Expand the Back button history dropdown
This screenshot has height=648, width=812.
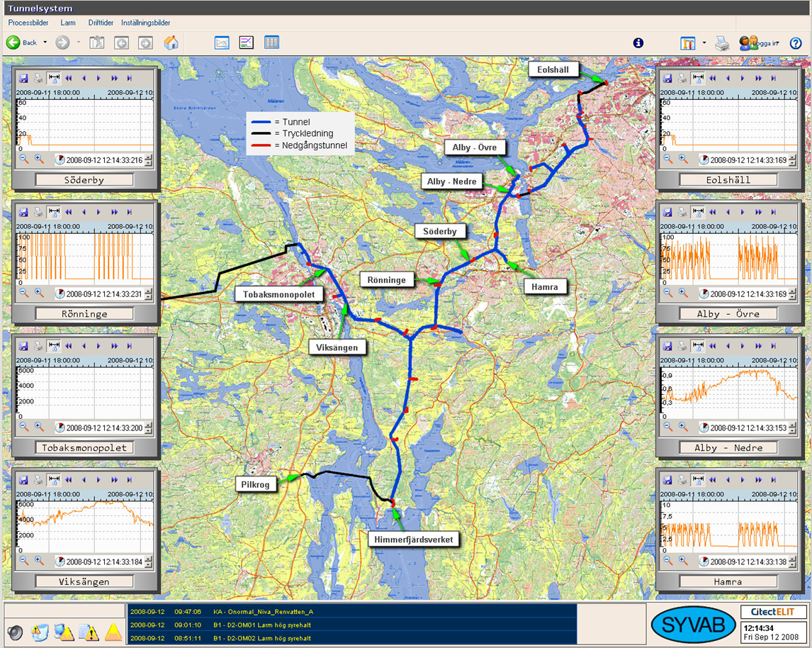tap(45, 43)
